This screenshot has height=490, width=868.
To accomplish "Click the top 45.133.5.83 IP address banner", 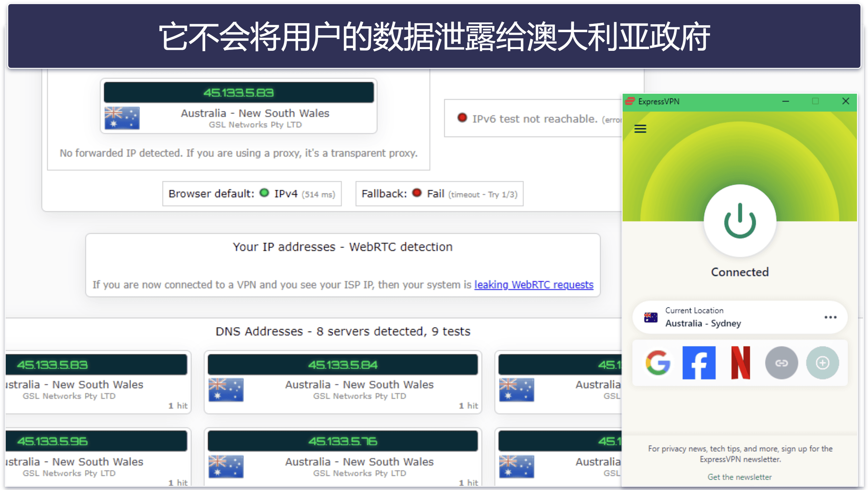I will (x=238, y=92).
